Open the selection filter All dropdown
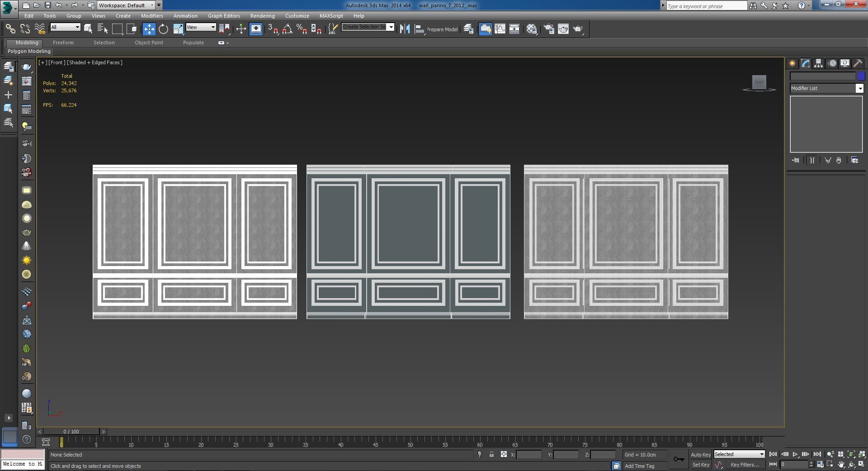 pos(65,27)
